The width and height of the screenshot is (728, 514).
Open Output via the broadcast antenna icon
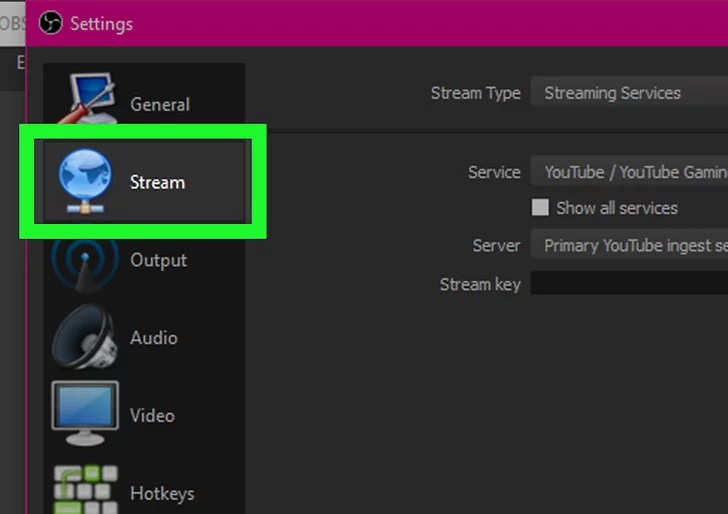coord(84,260)
